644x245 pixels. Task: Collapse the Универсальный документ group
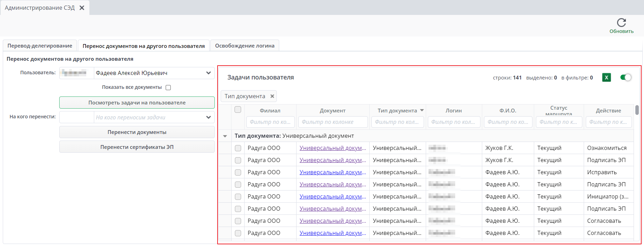pos(225,136)
